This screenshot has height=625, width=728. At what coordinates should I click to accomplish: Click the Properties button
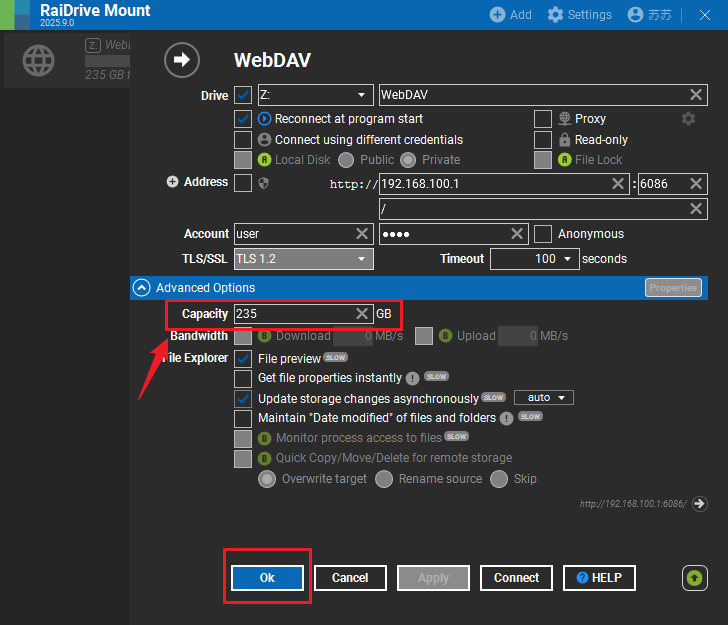(x=673, y=287)
